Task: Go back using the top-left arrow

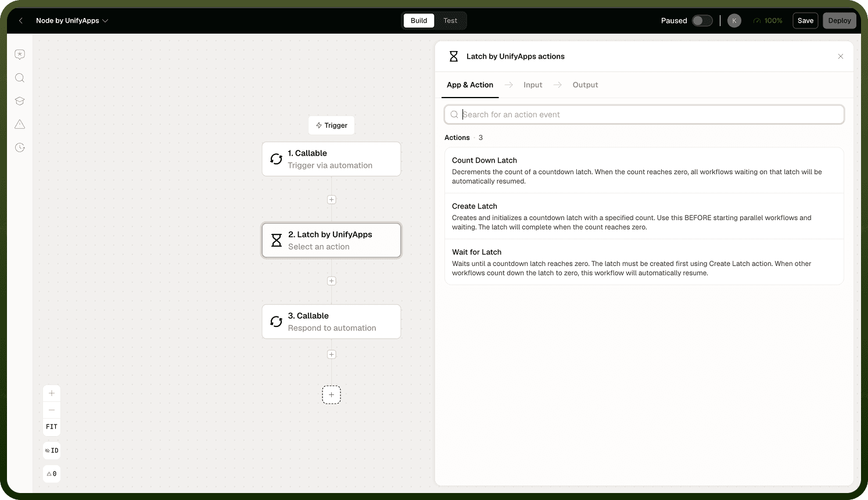Action: 21,21
